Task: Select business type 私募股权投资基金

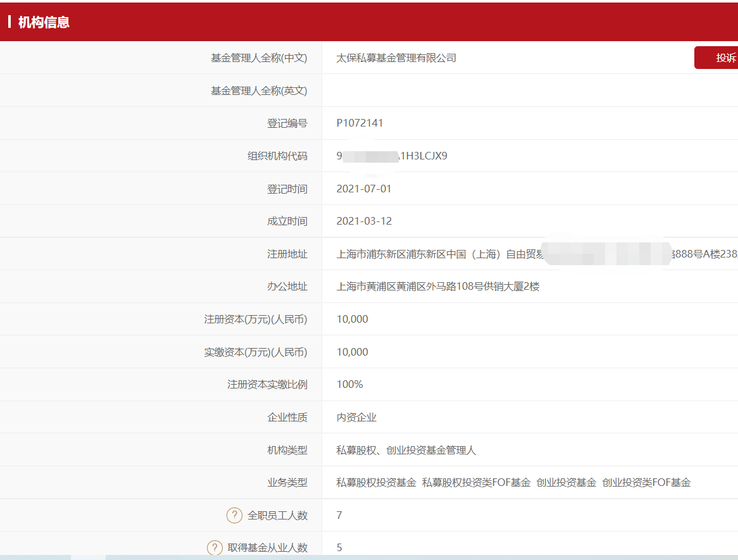Action: pyautogui.click(x=376, y=483)
